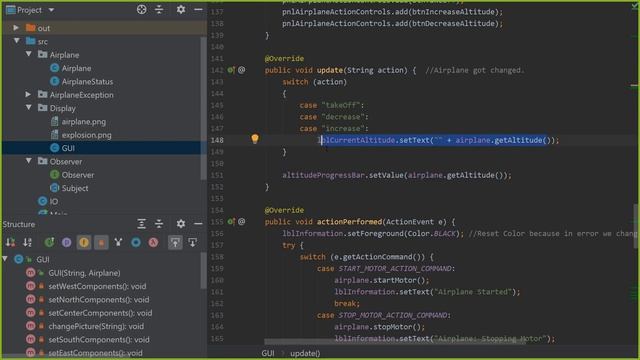Image resolution: width=640 pixels, height=360 pixels.
Task: Open Structure panel settings gear
Action: [181, 224]
